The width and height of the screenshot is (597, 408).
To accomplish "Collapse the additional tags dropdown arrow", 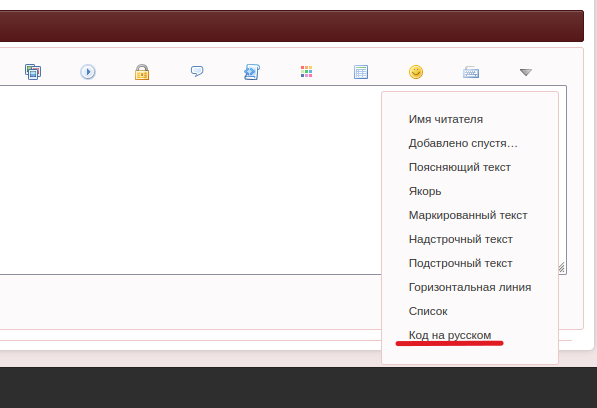I will [526, 72].
